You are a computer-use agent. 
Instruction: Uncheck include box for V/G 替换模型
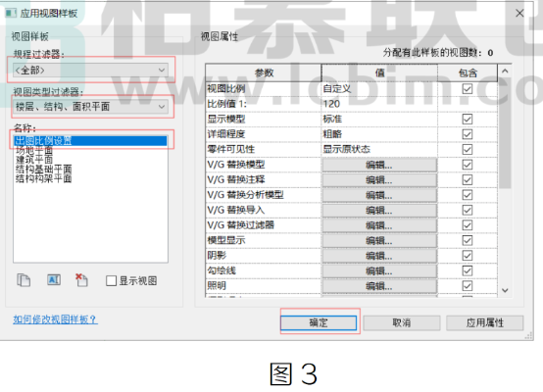coord(468,165)
